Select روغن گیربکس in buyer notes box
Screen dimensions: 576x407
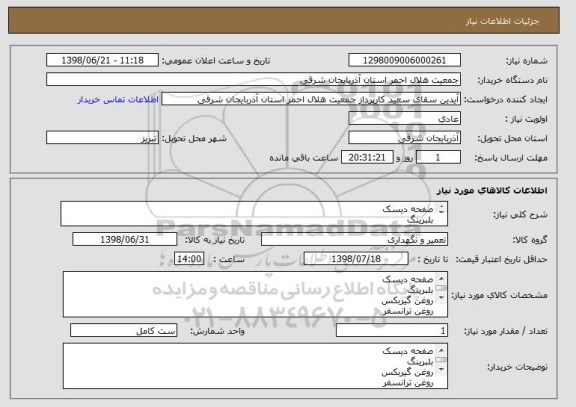pyautogui.click(x=407, y=372)
